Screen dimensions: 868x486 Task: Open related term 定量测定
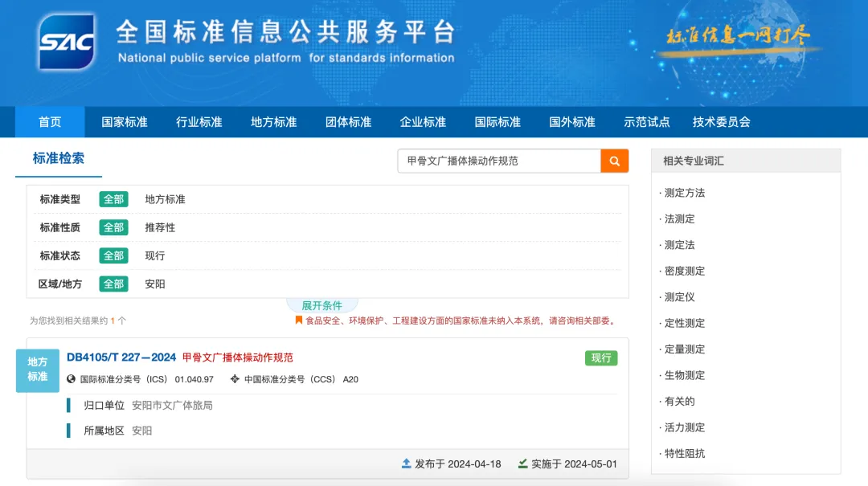(684, 349)
